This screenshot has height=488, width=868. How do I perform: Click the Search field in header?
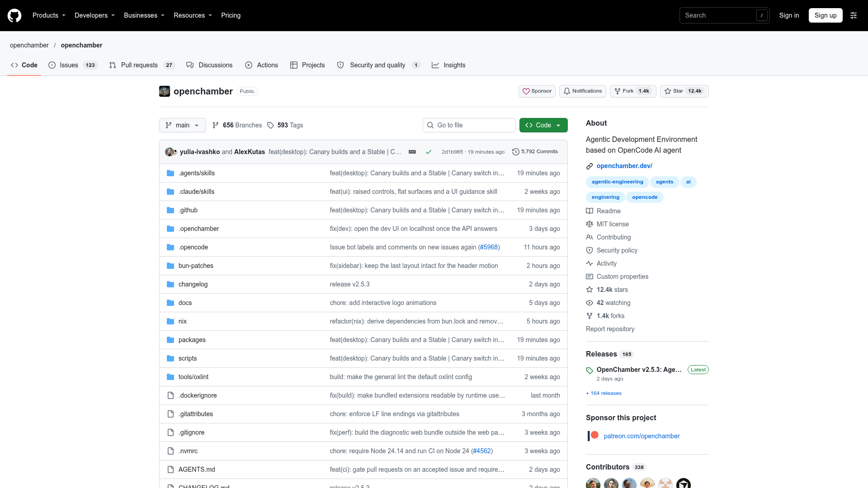(724, 15)
